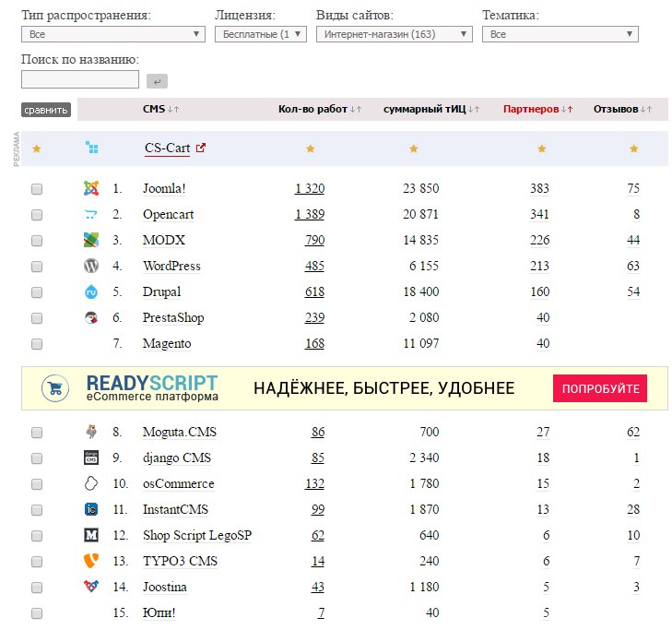This screenshot has height=630, width=672.
Task: Check the Юпи! compare checkbox
Action: pyautogui.click(x=37, y=613)
